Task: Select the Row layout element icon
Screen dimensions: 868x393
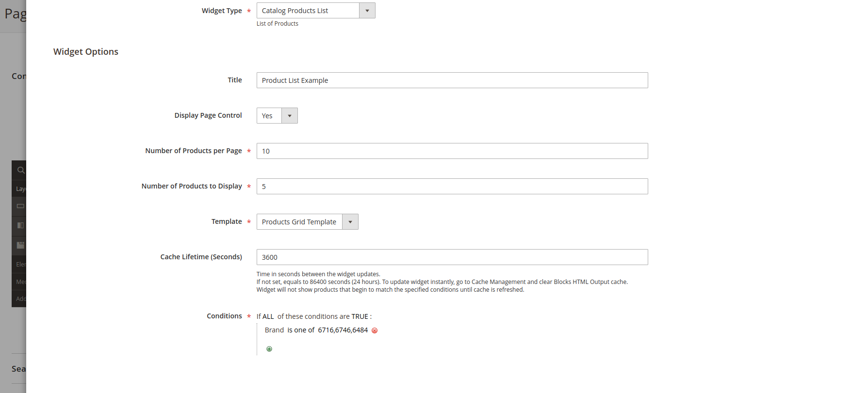Action: point(20,206)
